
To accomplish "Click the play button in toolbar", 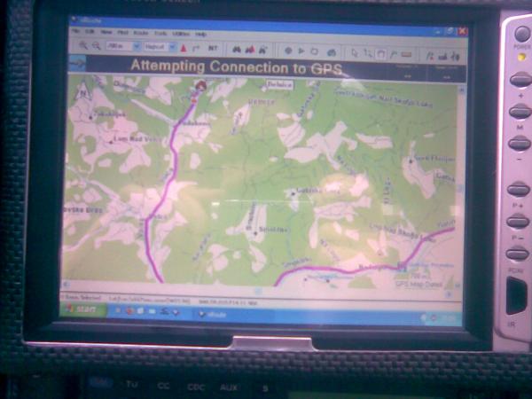I will pyautogui.click(x=301, y=50).
